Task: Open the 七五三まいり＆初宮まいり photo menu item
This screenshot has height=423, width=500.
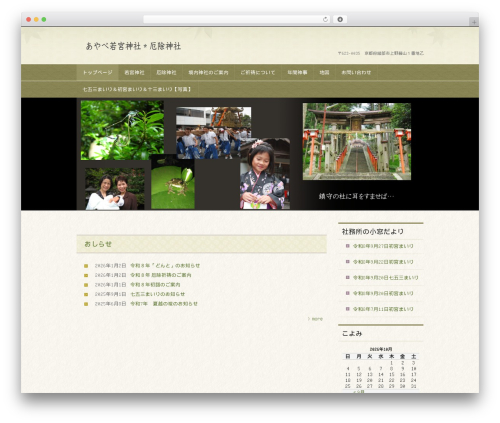Action: 137,89
